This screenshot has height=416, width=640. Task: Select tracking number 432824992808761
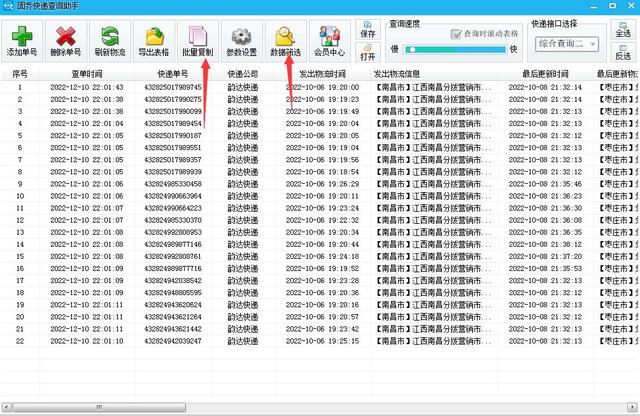[173, 256]
